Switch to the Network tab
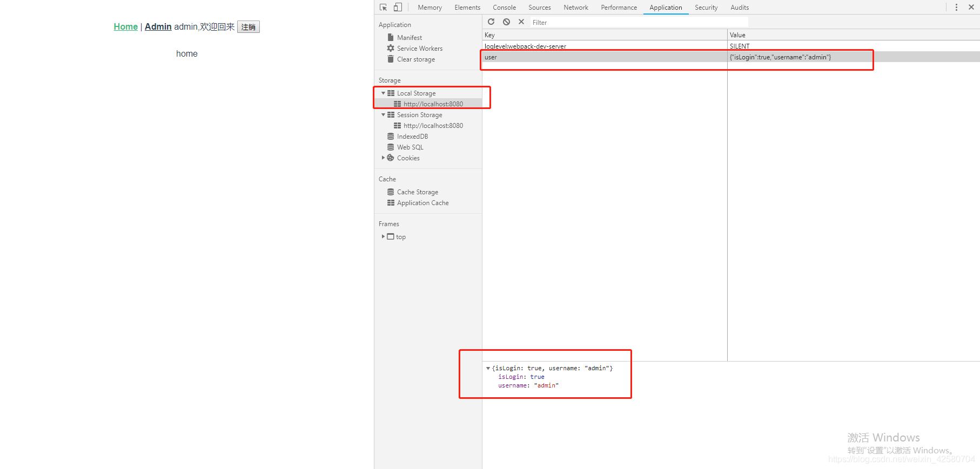Image resolution: width=980 pixels, height=469 pixels. [575, 8]
